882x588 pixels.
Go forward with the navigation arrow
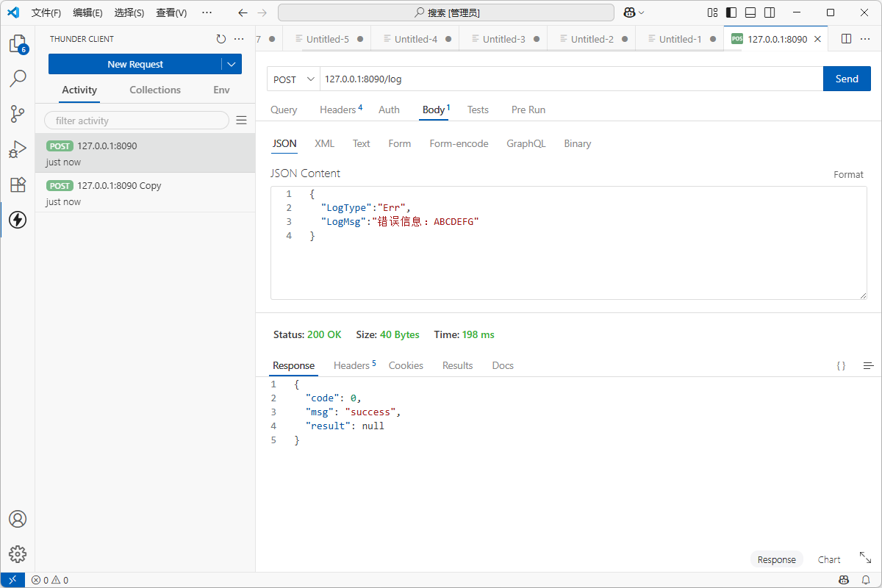pyautogui.click(x=262, y=12)
